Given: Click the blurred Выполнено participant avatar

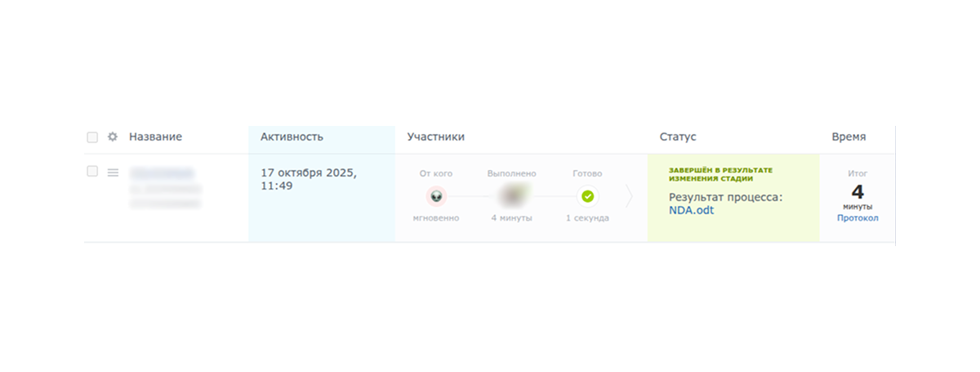Looking at the screenshot, I should pos(512,196).
